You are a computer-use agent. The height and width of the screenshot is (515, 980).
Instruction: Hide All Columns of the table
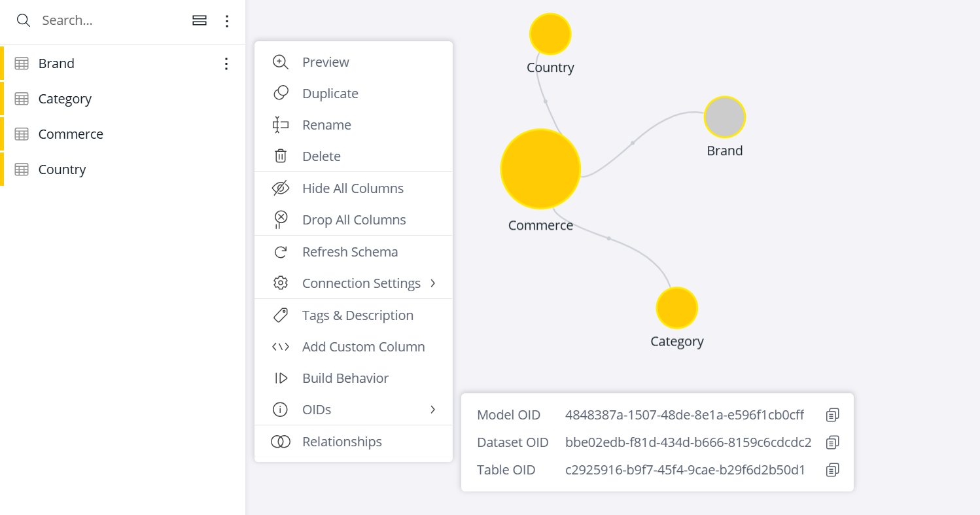(353, 188)
